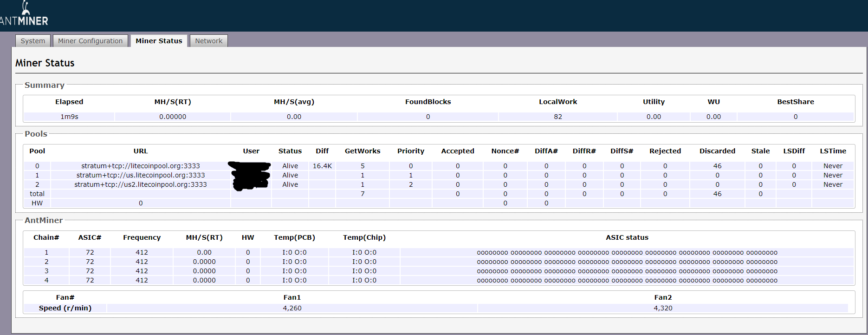
Task: Click the total Discarded value 46
Action: [718, 194]
